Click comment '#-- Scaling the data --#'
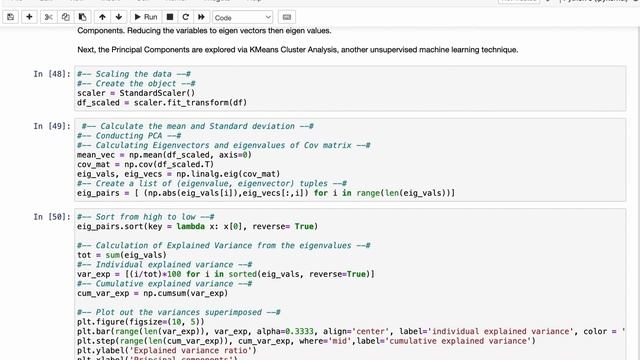The image size is (640, 360). [x=134, y=74]
